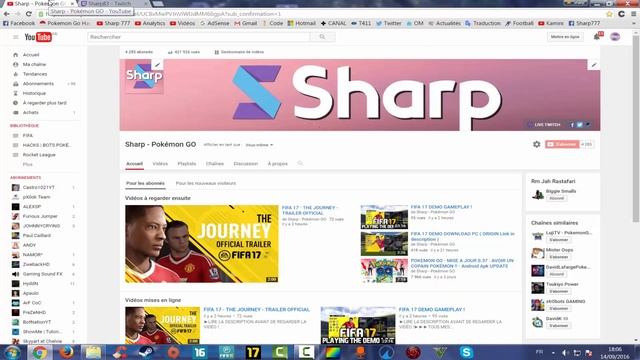Play The Journey large thumbnail
Viewport: 640px width, 360px height.
(202, 244)
